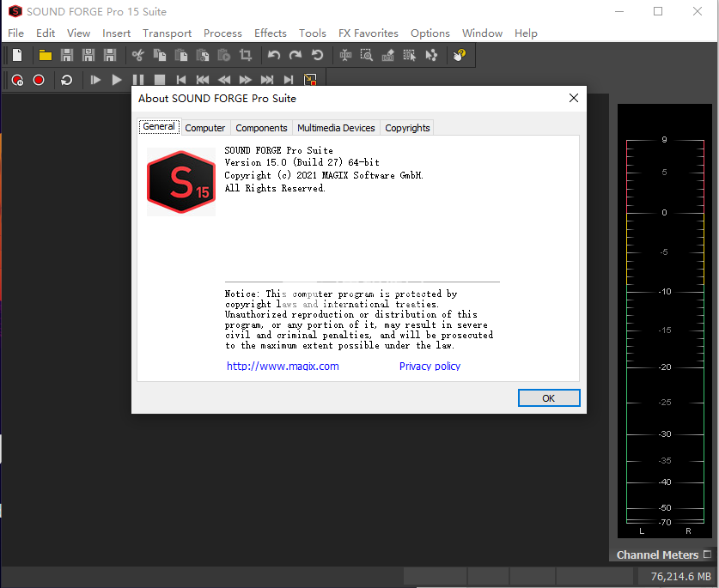
Task: Switch to the Components tab
Action: point(261,128)
